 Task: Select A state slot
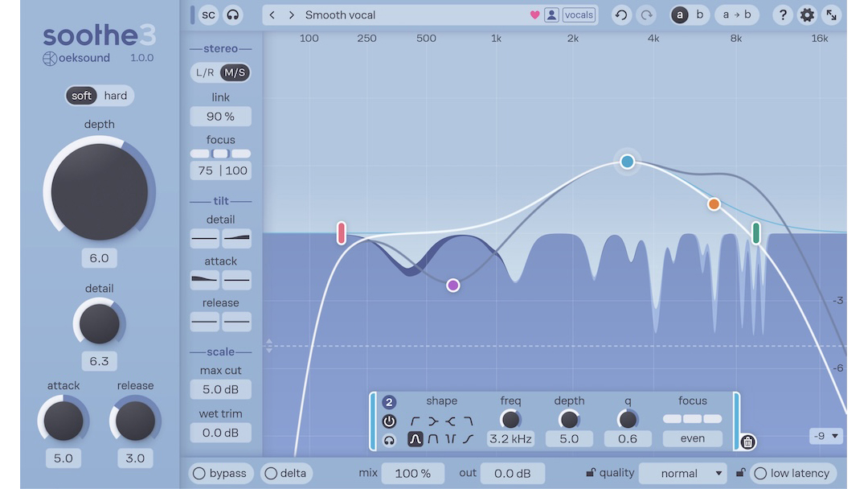[x=680, y=15]
